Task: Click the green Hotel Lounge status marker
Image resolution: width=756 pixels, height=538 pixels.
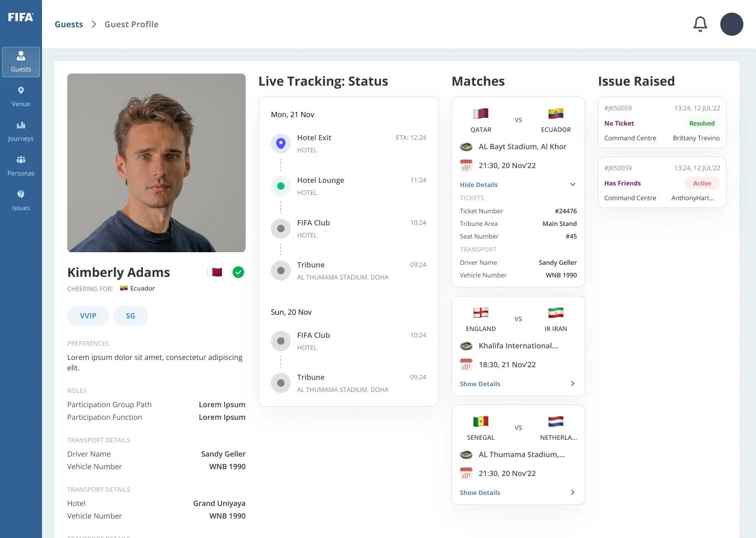Action: (x=281, y=186)
